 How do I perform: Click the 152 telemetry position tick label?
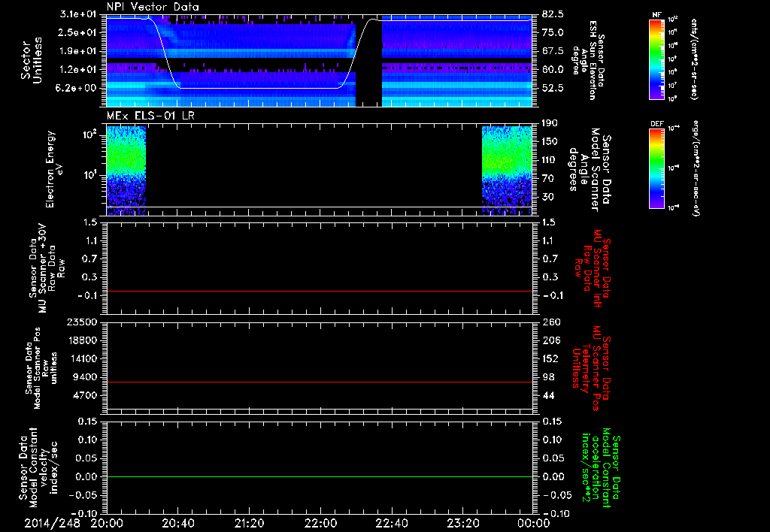550,358
